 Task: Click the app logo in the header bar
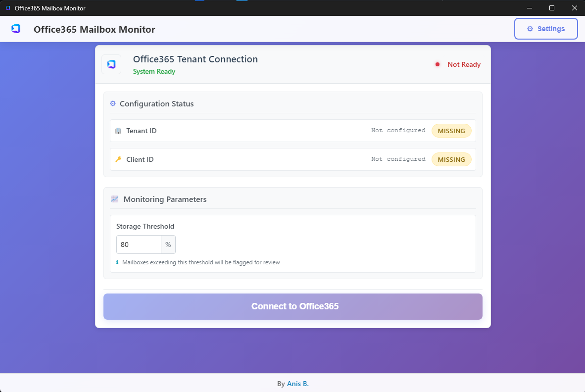pos(16,29)
